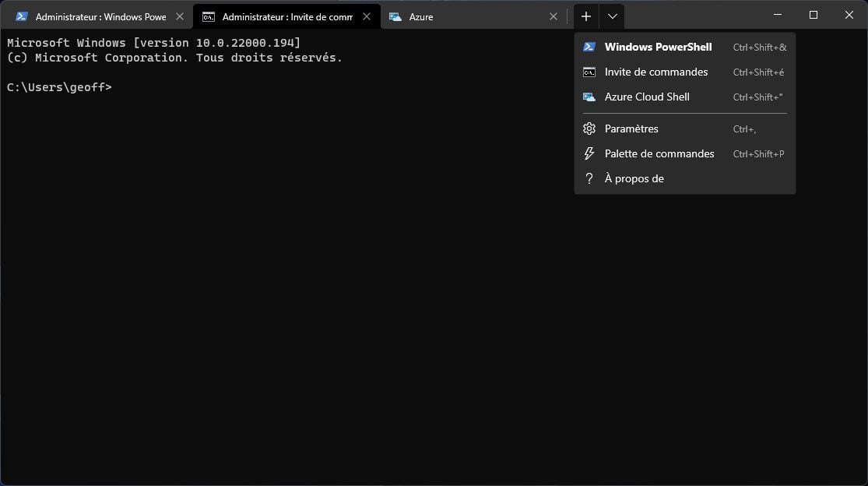This screenshot has width=868, height=486.
Task: Close the Terminal window
Action: [849, 15]
